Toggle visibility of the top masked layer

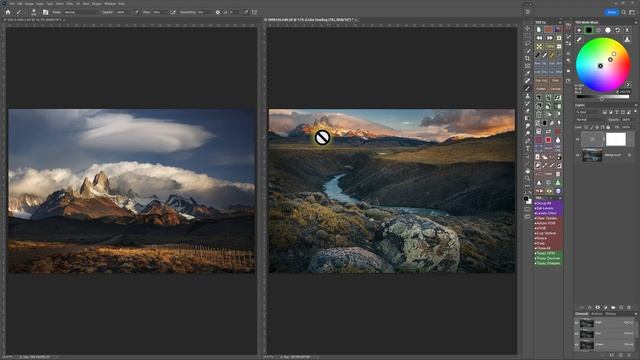(x=578, y=139)
